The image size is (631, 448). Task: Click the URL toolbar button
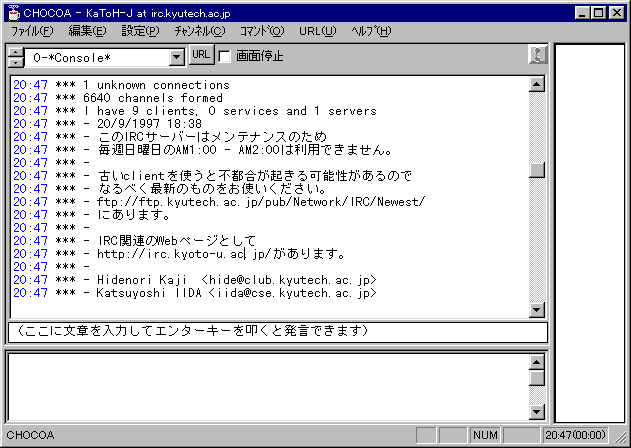point(200,55)
